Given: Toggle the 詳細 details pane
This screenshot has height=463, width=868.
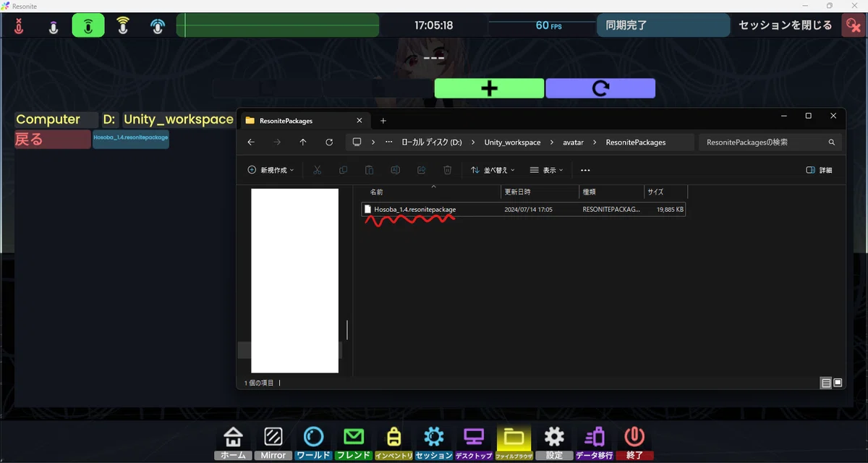Looking at the screenshot, I should click(819, 170).
